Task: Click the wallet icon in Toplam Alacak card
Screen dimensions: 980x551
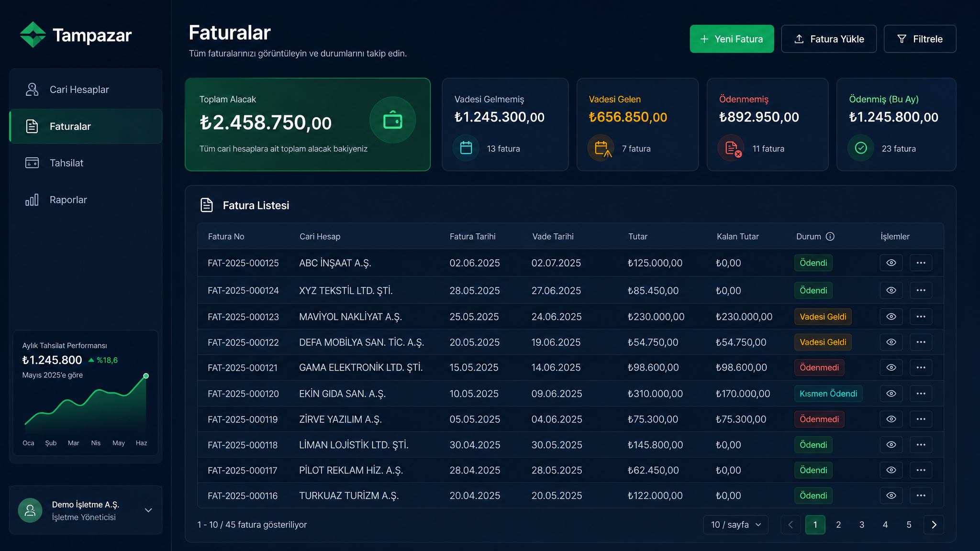Action: 392,120
